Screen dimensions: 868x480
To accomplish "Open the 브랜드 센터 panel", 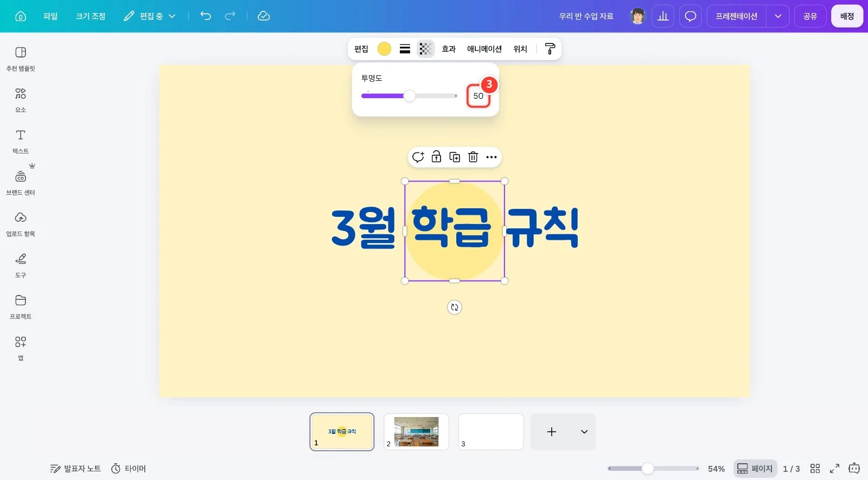I will [x=21, y=183].
